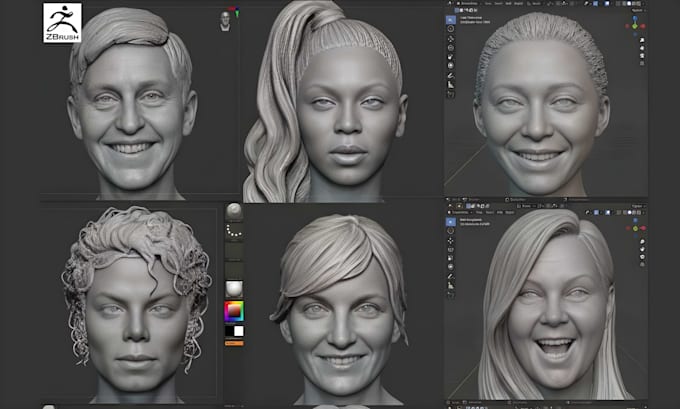Viewport: 680px width, 409px height.
Task: Toggle X-ray in bottom Blender viewport header
Action: pos(618,213)
